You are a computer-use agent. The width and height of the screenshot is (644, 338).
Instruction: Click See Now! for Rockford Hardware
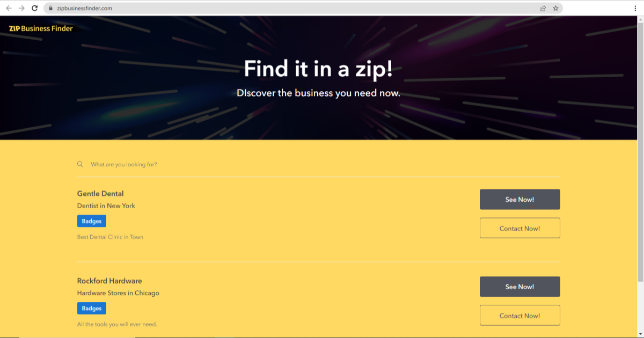(519, 286)
